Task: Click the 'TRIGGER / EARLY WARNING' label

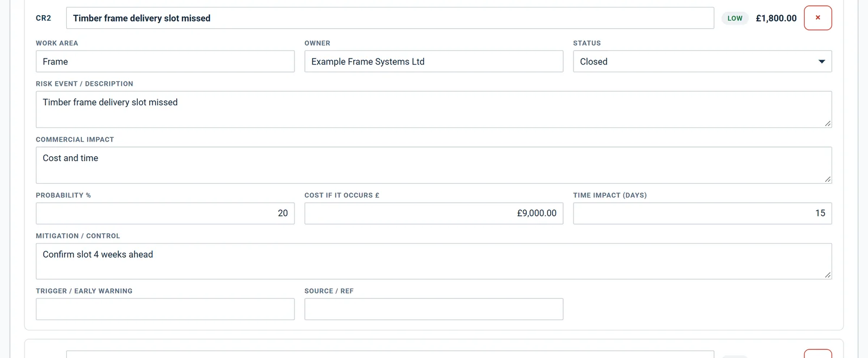Action: click(84, 291)
